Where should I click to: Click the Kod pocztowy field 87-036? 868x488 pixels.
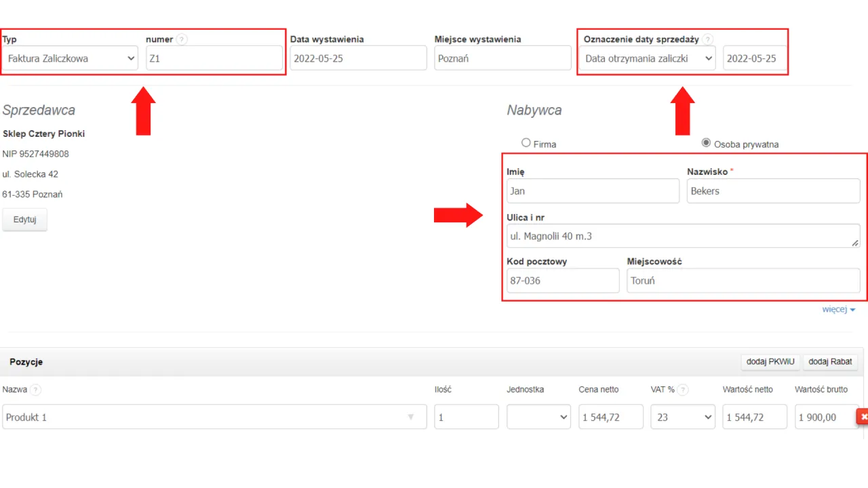563,281
